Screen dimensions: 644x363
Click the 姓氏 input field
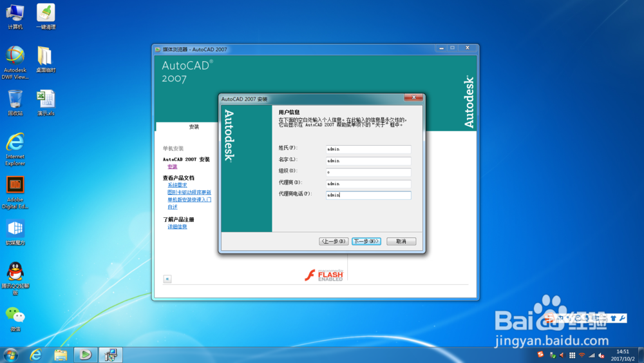(x=368, y=149)
